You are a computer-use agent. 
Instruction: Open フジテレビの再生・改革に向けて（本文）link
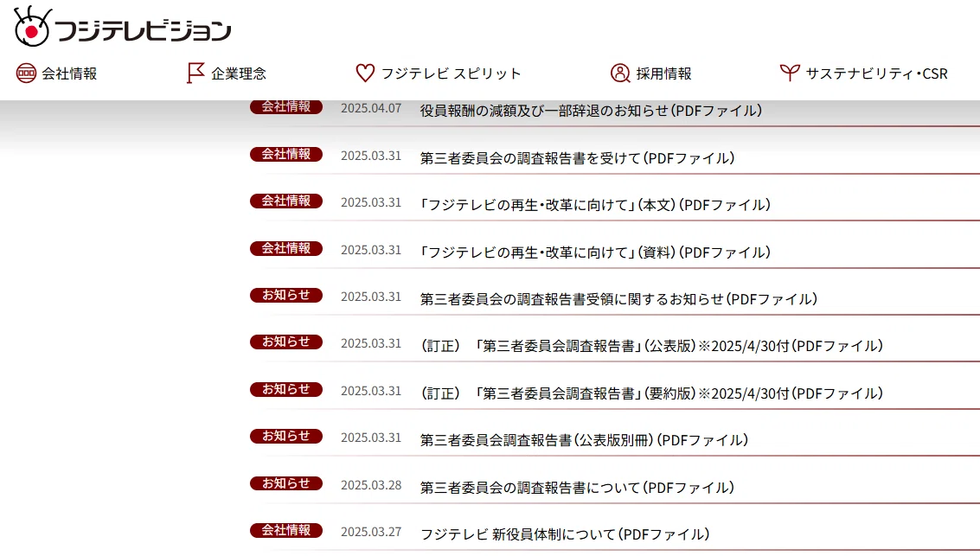(595, 205)
